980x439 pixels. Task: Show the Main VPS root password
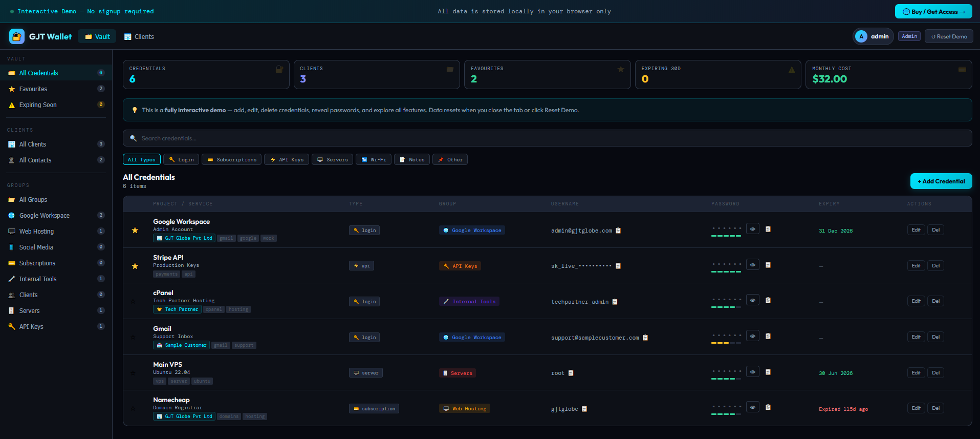pyautogui.click(x=752, y=372)
